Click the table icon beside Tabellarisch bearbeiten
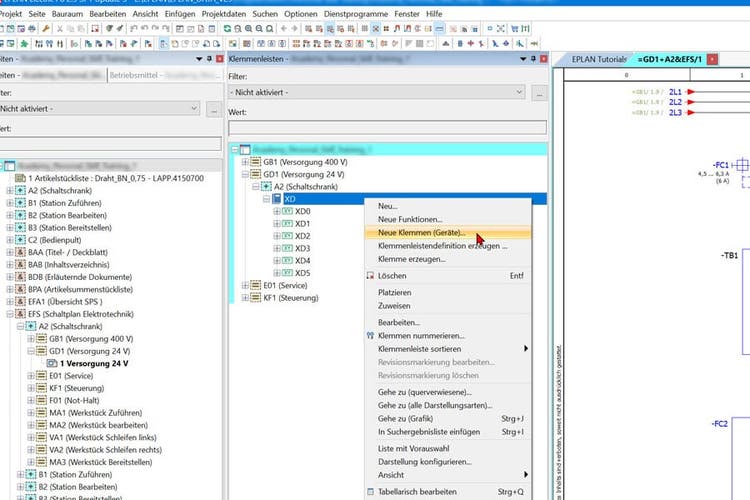The width and height of the screenshot is (750, 500). point(371,492)
